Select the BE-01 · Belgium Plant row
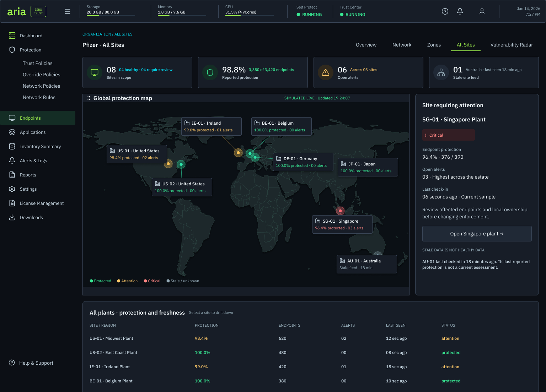The width and height of the screenshot is (546, 392). tap(311, 381)
